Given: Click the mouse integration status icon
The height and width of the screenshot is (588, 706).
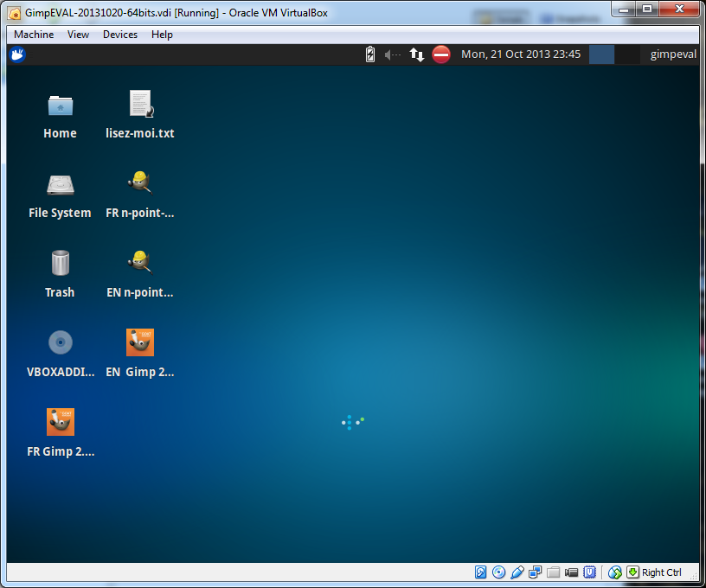Looking at the screenshot, I should pyautogui.click(x=615, y=572).
